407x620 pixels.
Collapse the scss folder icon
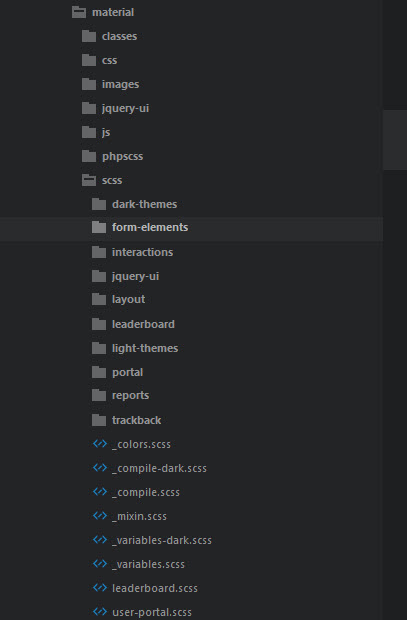(89, 180)
